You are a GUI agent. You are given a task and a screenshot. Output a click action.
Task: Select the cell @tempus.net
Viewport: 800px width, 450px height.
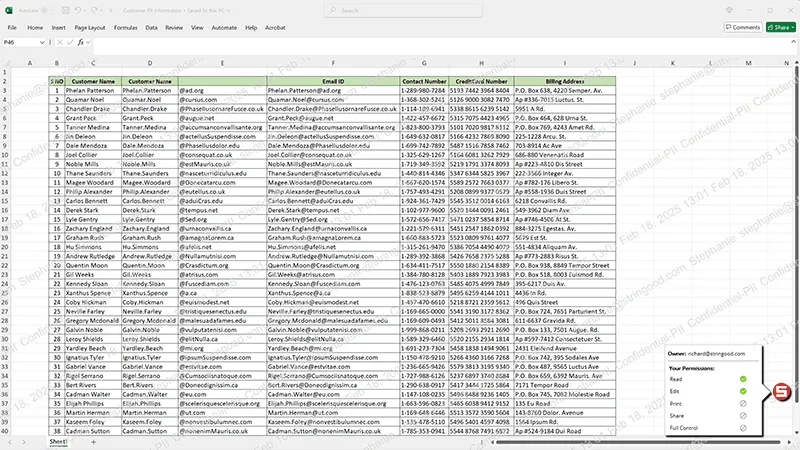click(222, 210)
